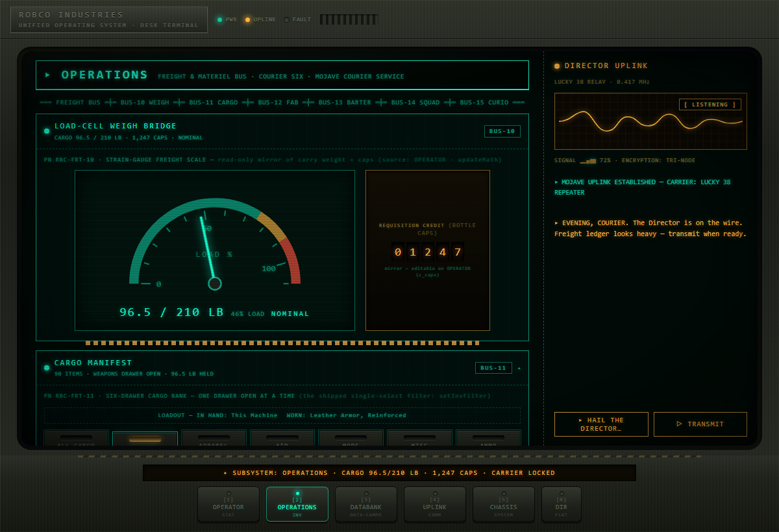This screenshot has height=532, width=779.
Task: Click the UPLINK indicator LED
Action: [247, 19]
